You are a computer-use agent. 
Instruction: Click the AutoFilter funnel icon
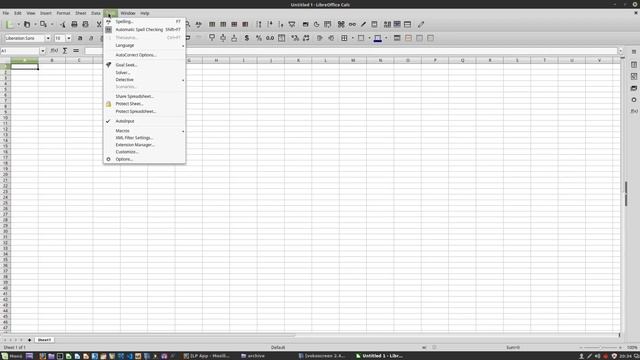(292, 24)
